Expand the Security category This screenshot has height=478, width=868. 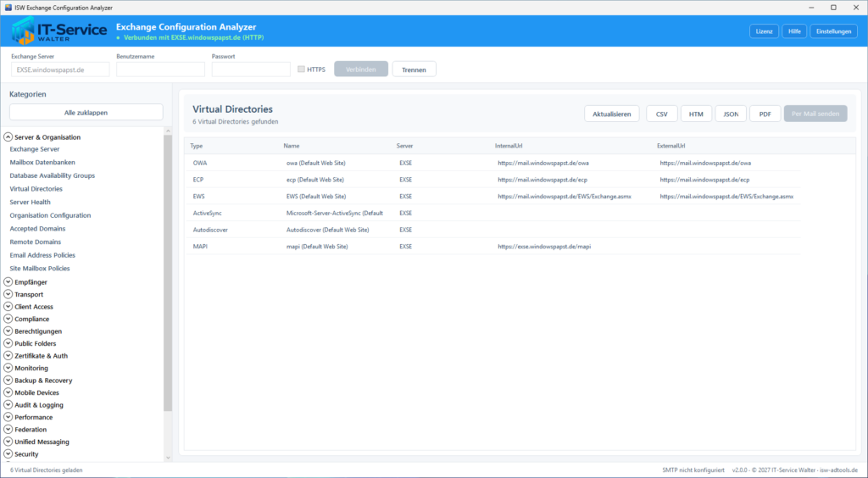coord(8,453)
